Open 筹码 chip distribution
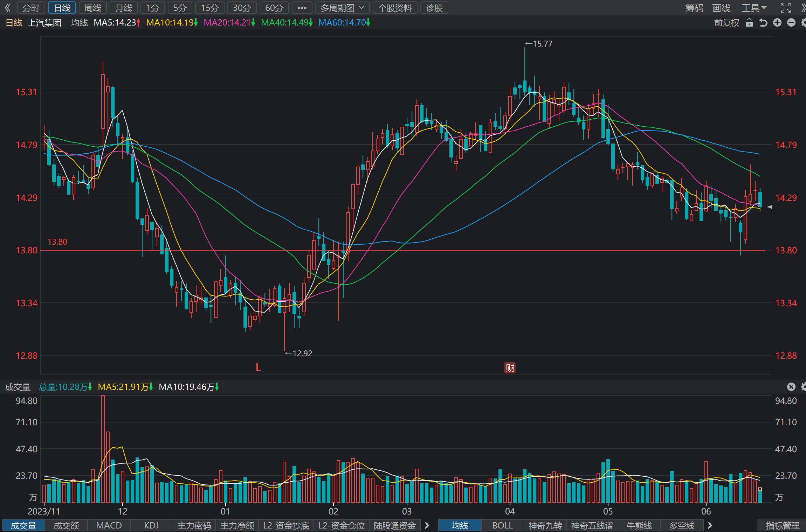The image size is (806, 532). (x=694, y=8)
